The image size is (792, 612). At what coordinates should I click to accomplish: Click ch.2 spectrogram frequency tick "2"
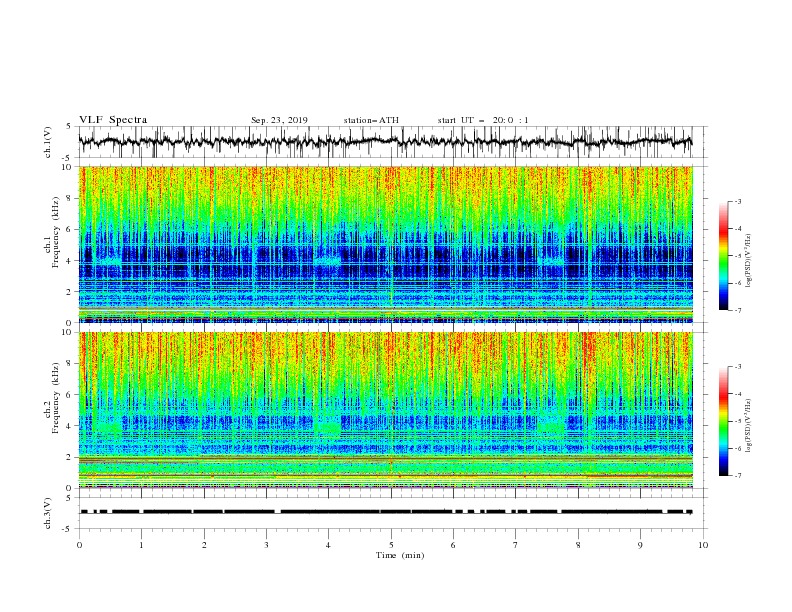[69, 457]
